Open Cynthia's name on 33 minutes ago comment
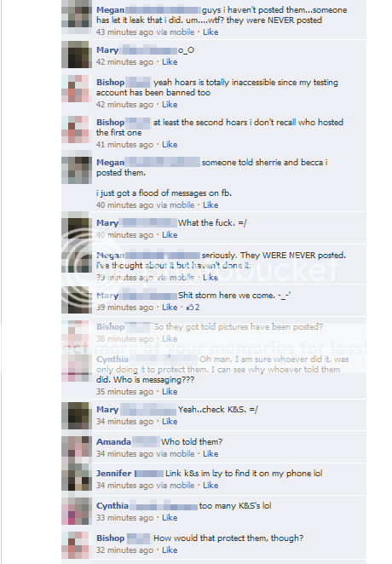392x564 pixels. [x=112, y=506]
